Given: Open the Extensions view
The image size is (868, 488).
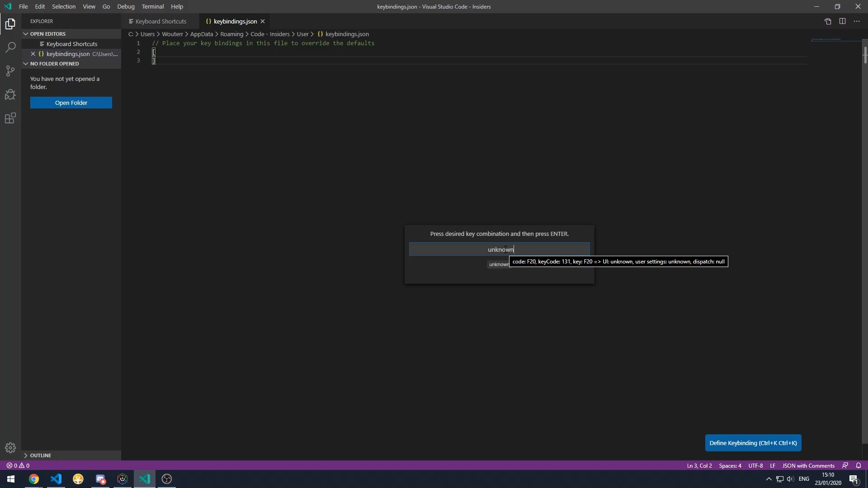Looking at the screenshot, I should (x=10, y=118).
